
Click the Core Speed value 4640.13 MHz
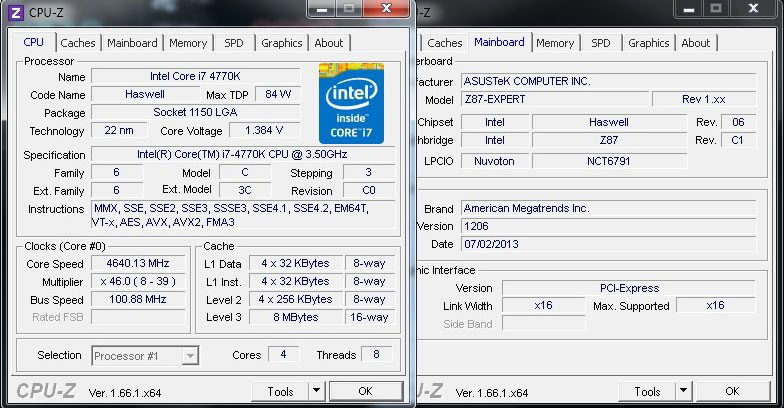(138, 263)
